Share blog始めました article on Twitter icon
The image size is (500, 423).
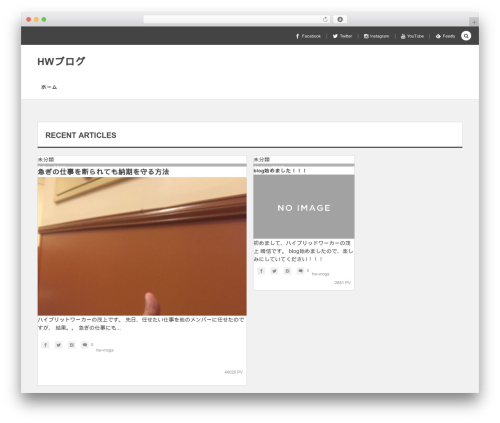pyautogui.click(x=274, y=271)
